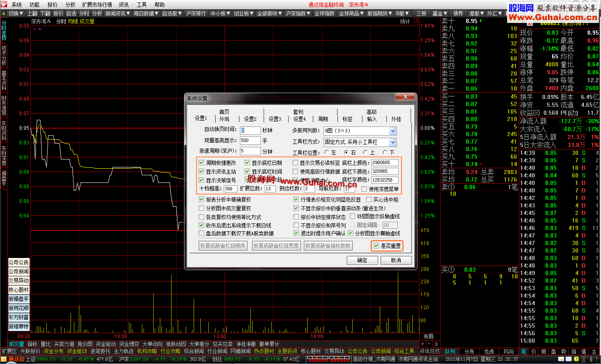The height and width of the screenshot is (364, 601).
Task: Open the note icon in the status bar
Action: point(561,359)
